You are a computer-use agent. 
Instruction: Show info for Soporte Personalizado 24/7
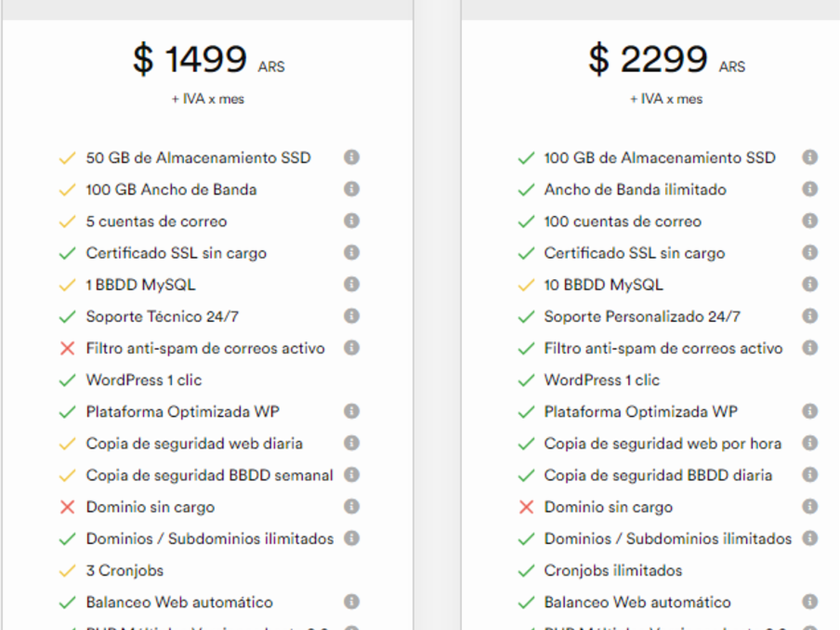click(810, 316)
